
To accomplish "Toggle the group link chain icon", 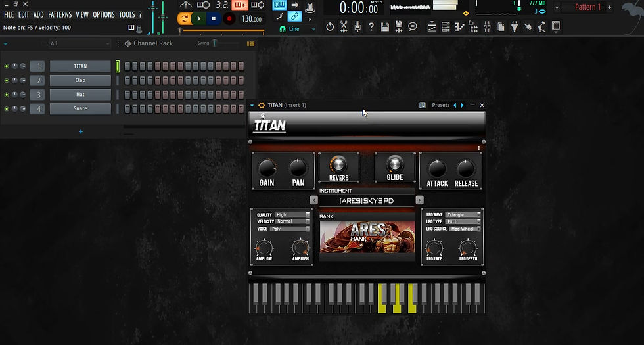I will [294, 17].
